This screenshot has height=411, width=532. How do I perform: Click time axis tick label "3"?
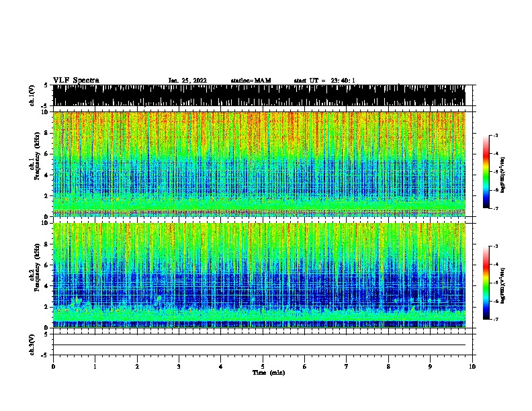coord(179,367)
